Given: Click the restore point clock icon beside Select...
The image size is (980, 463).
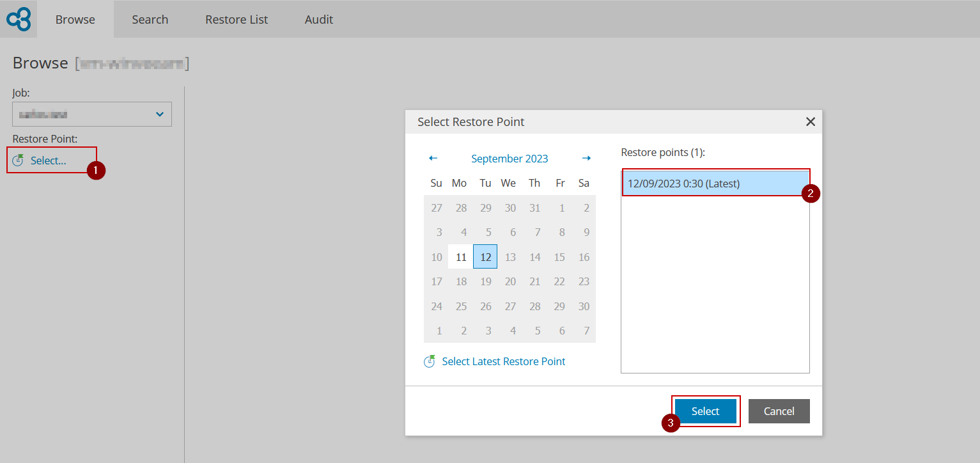Looking at the screenshot, I should [18, 161].
